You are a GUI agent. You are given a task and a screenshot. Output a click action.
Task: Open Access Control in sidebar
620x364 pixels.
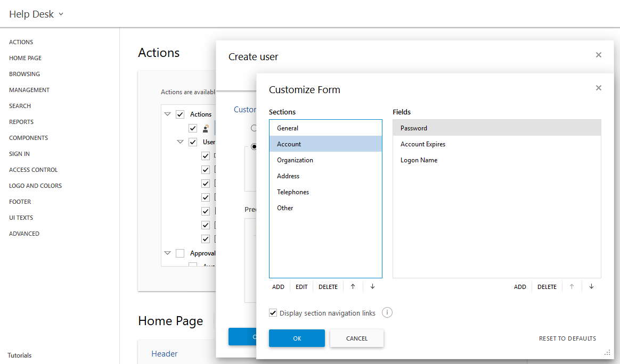click(33, 170)
